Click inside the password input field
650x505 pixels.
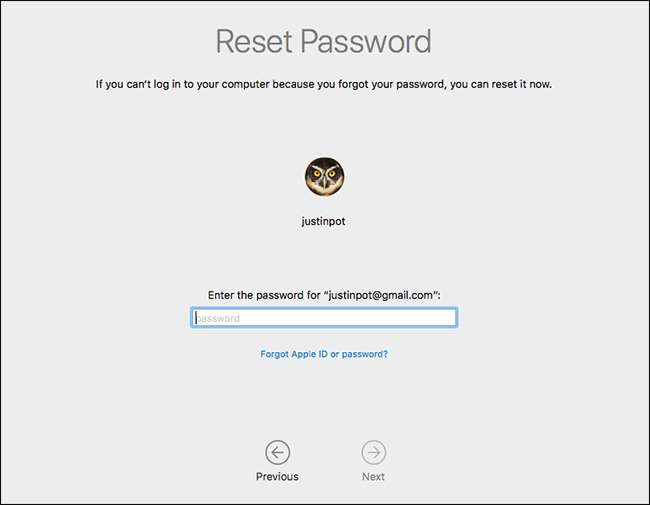coord(324,318)
